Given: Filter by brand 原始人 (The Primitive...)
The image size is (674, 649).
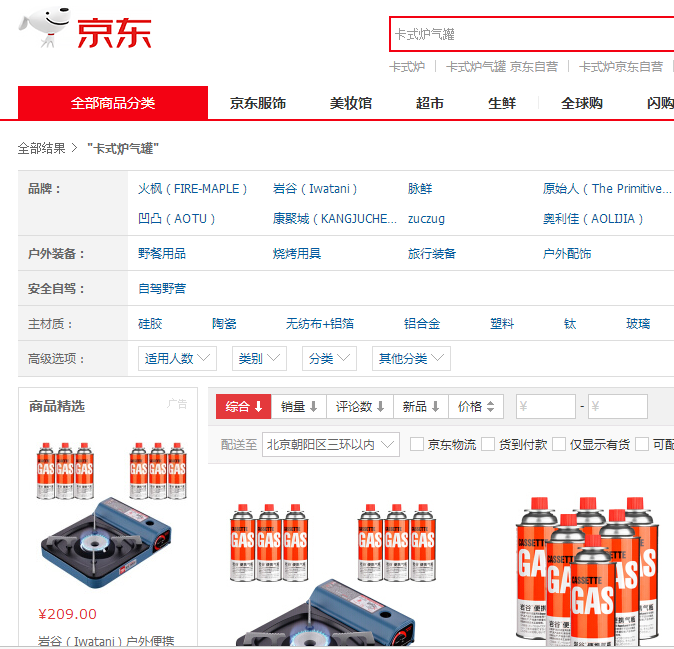Looking at the screenshot, I should (x=607, y=189).
